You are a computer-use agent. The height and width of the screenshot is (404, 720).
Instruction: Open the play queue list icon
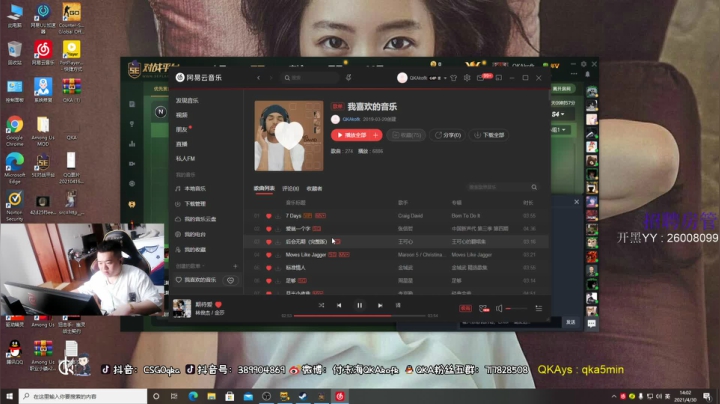(539, 309)
